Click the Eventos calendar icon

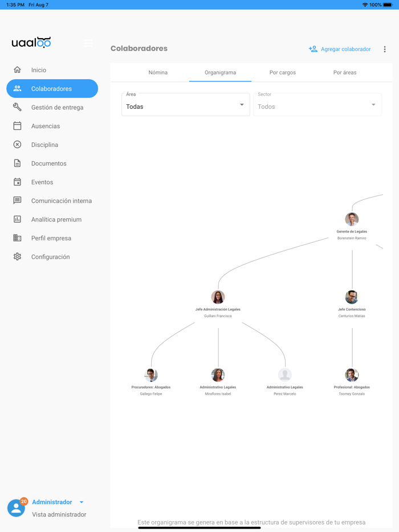point(17,182)
